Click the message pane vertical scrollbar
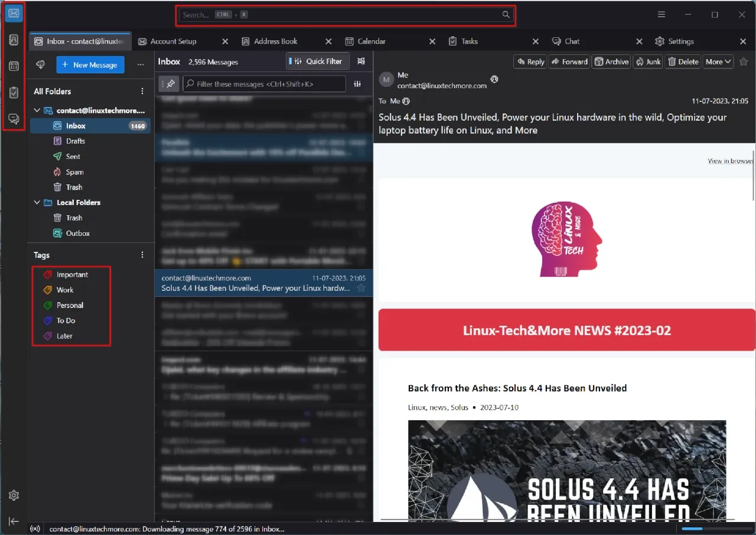The width and height of the screenshot is (756, 535). (x=753, y=174)
